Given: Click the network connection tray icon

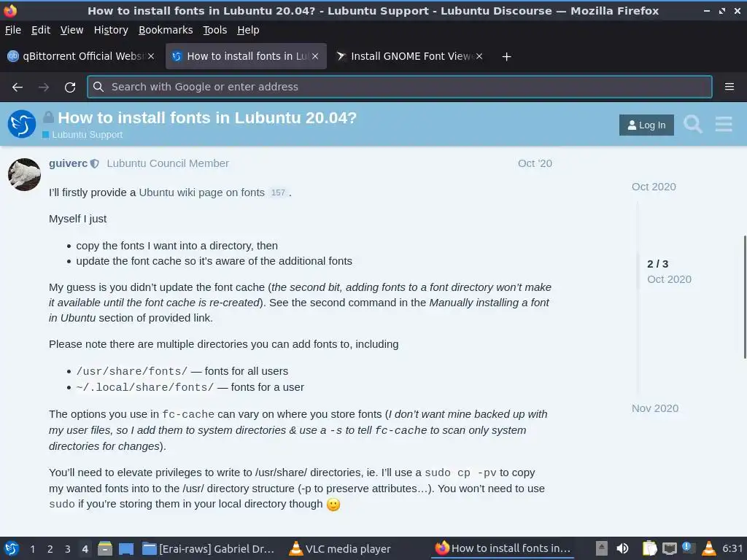Looking at the screenshot, I should pyautogui.click(x=670, y=548).
